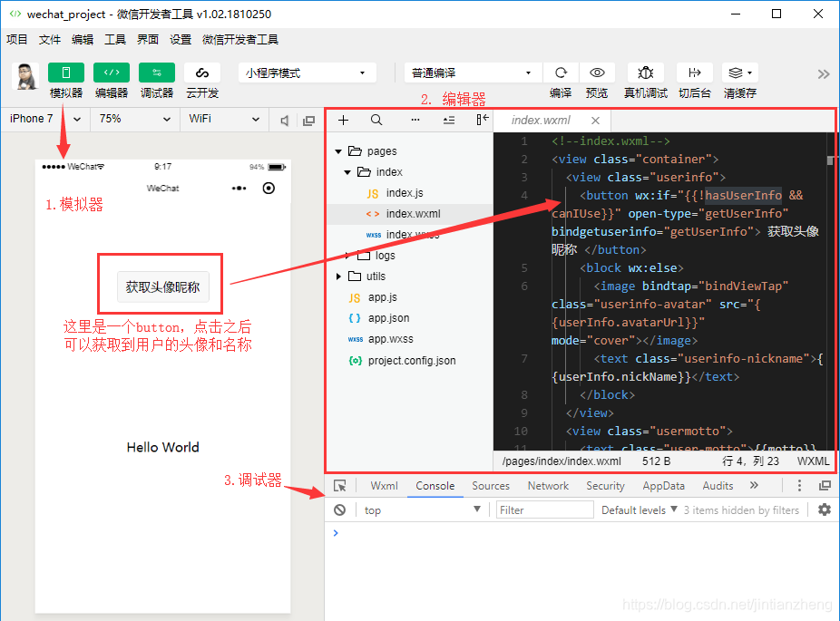The width and height of the screenshot is (840, 621).
Task: Click the real device debug bug icon
Action: pyautogui.click(x=646, y=73)
